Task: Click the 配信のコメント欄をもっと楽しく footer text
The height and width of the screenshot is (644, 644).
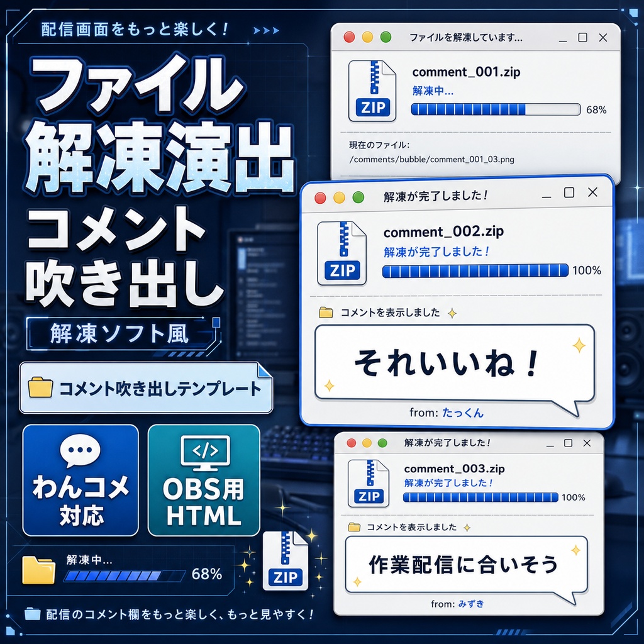Action: click(179, 614)
